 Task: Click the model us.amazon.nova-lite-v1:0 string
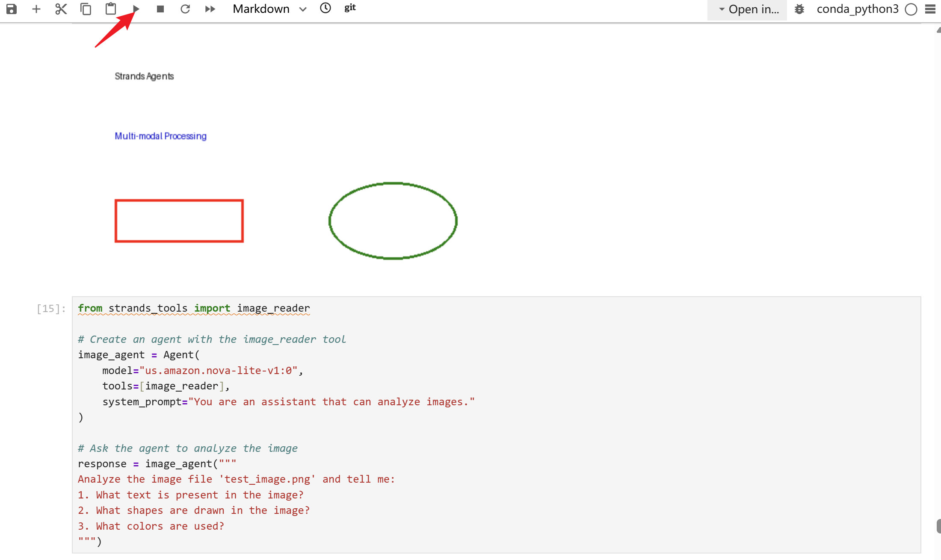point(218,371)
